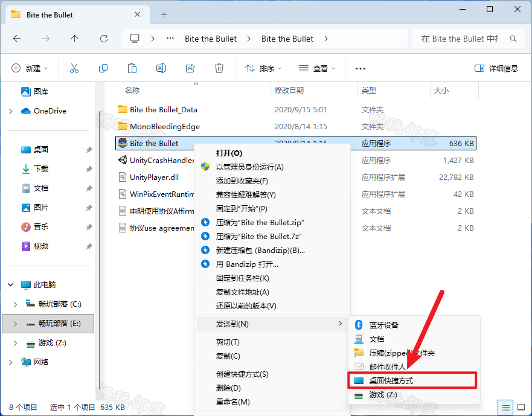Expand 畅玩部落 (E:) drive node

coord(15,324)
